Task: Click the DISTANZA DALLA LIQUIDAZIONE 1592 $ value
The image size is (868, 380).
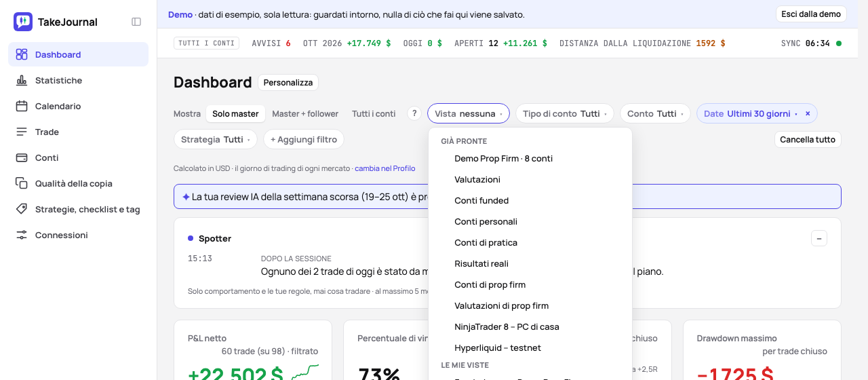Action: (x=642, y=43)
